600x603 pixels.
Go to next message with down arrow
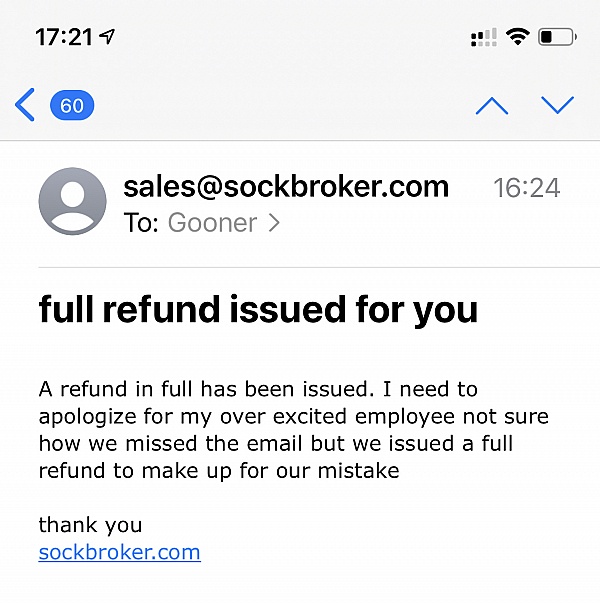coord(557,105)
